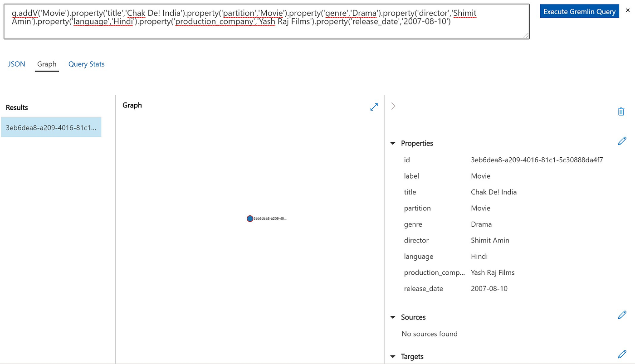Edit Targets using its pencil icon
This screenshot has width=635, height=364.
[622, 354]
